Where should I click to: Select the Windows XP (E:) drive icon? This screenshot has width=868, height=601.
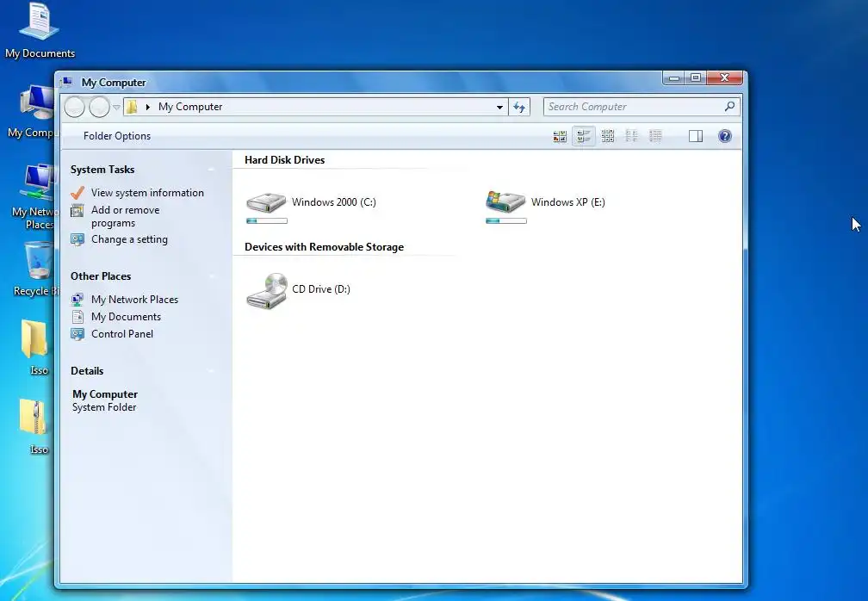[505, 201]
